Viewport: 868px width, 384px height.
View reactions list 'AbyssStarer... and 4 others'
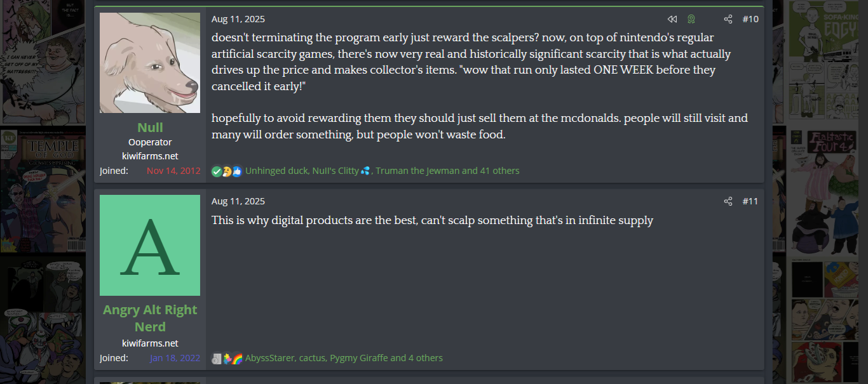click(x=344, y=358)
